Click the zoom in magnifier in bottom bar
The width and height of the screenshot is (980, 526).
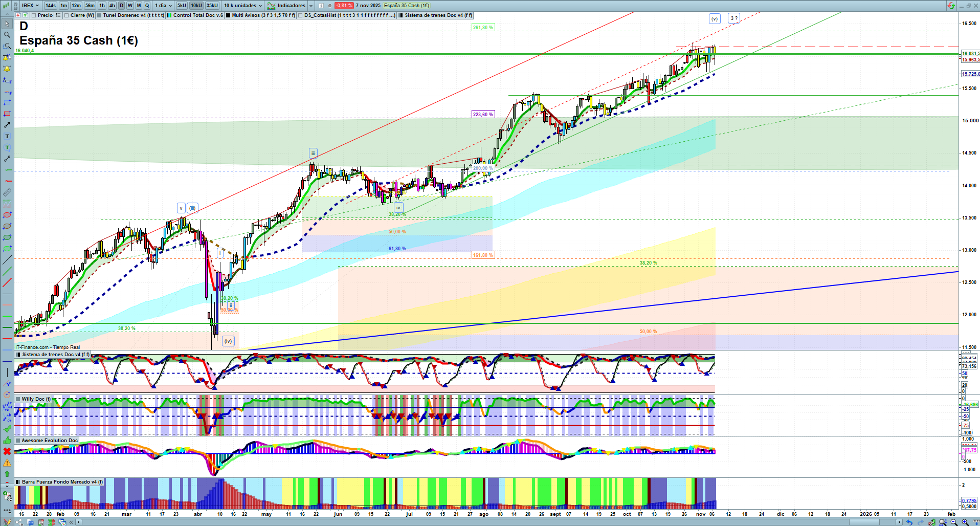click(x=965, y=522)
